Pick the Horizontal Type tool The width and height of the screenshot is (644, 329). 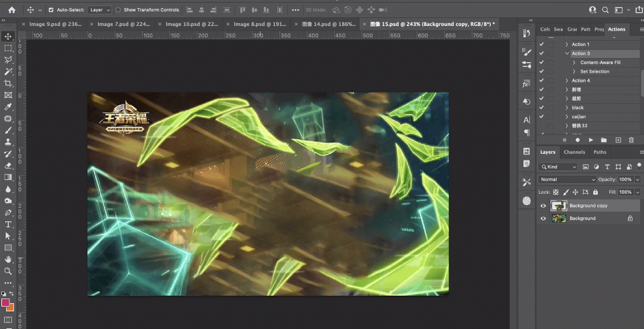(9, 224)
